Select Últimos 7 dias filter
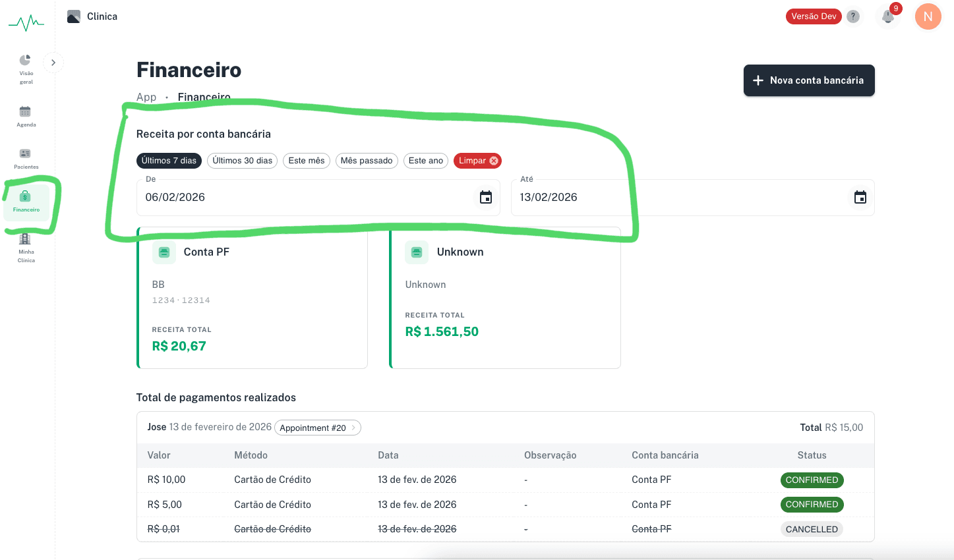Viewport: 954px width, 560px height. 169,161
